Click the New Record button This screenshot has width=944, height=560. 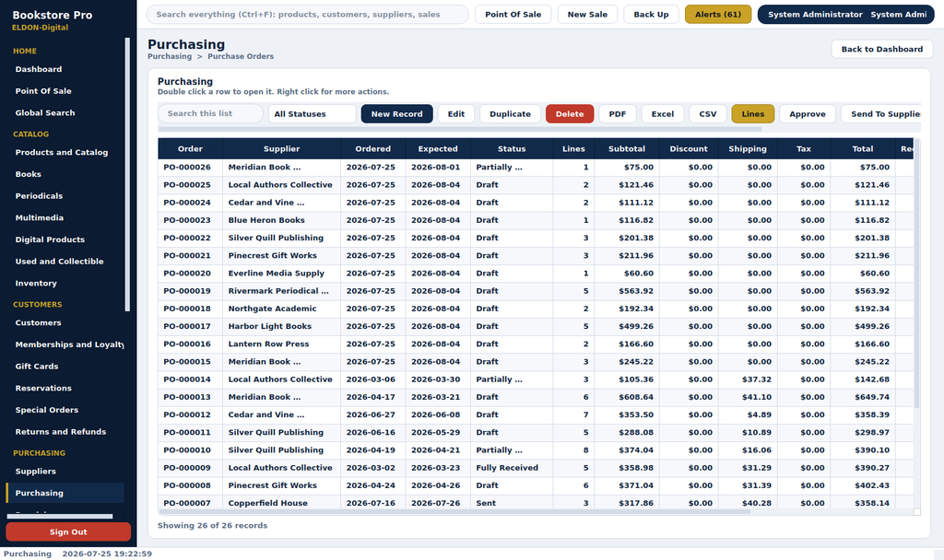[396, 113]
